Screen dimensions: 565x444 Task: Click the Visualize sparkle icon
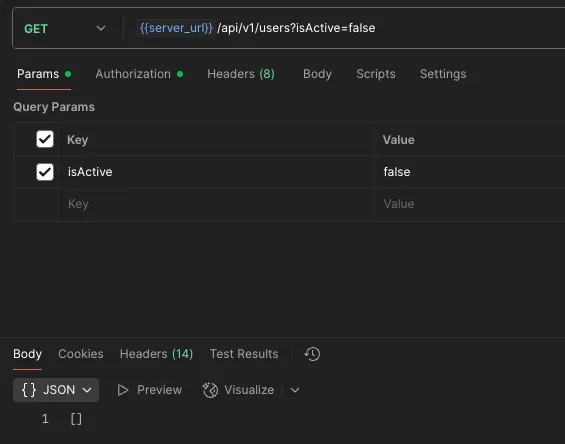[210, 390]
